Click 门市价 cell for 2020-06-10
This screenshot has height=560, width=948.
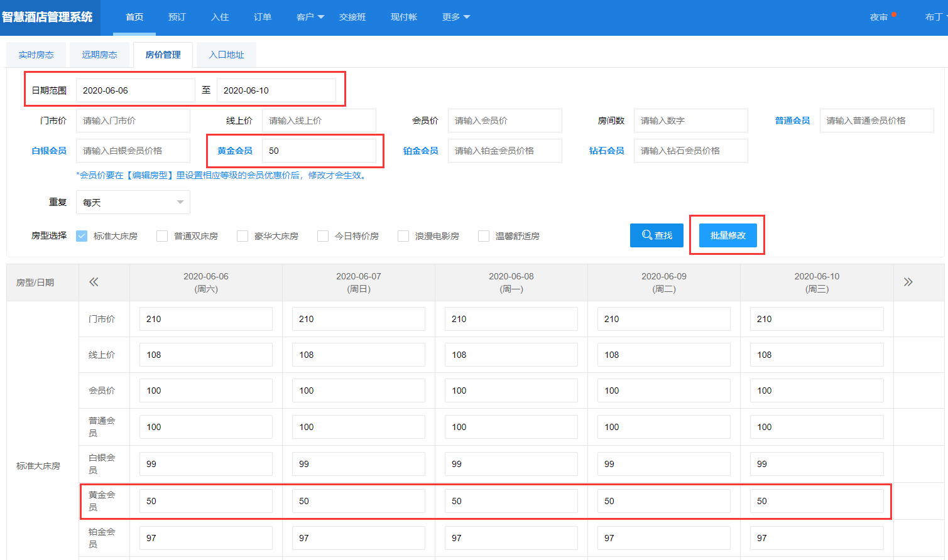[x=817, y=319]
